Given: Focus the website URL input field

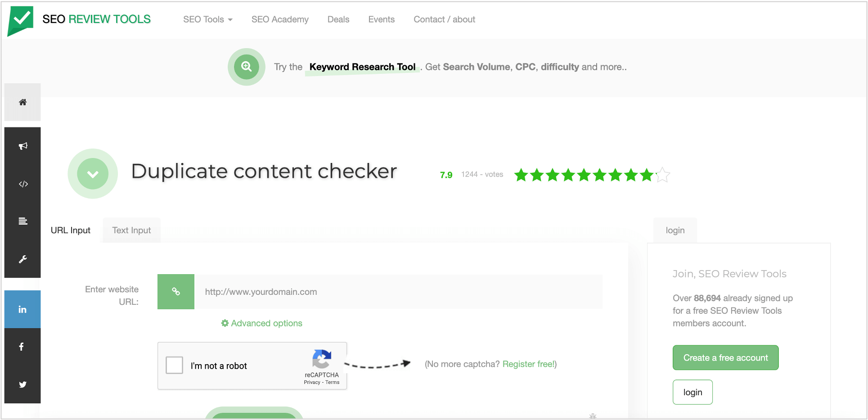Looking at the screenshot, I should coord(398,292).
